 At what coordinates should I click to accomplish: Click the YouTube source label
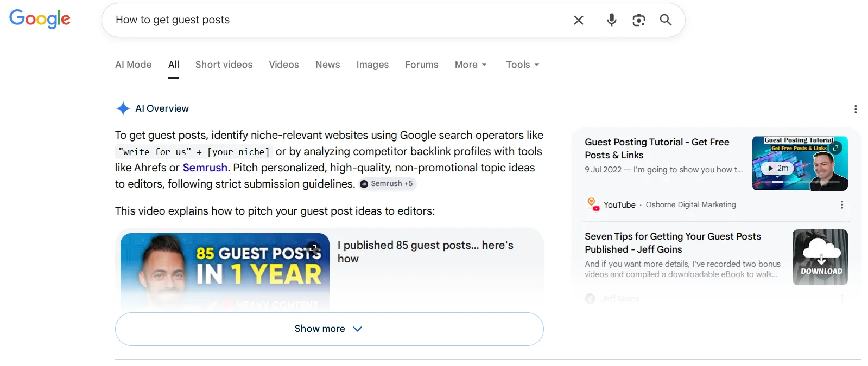pos(619,204)
